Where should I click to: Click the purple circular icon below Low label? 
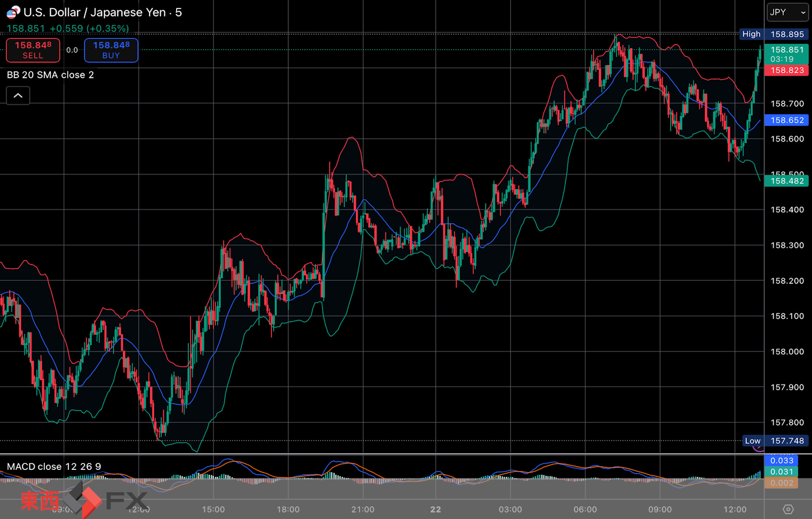pyautogui.click(x=758, y=449)
